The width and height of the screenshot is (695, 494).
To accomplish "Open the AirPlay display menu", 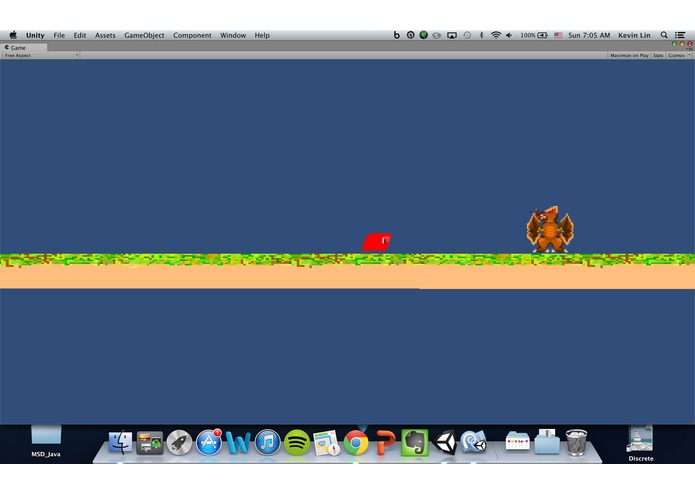I will click(452, 35).
